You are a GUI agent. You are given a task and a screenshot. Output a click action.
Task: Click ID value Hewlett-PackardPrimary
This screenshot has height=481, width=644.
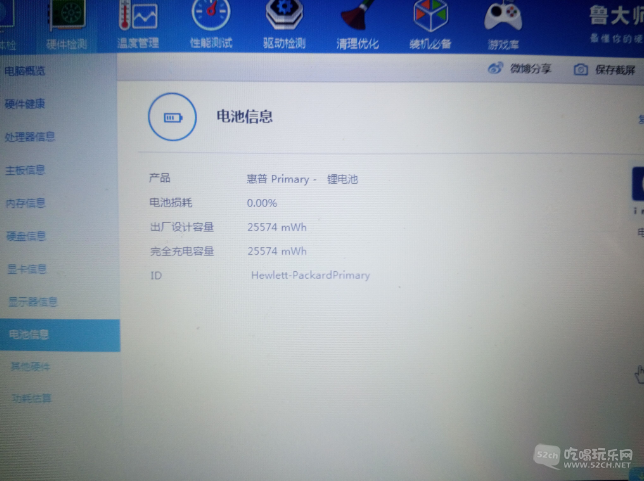[310, 275]
